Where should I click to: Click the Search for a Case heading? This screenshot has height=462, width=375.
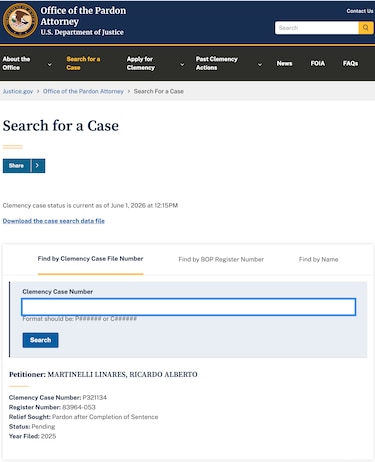coord(61,126)
